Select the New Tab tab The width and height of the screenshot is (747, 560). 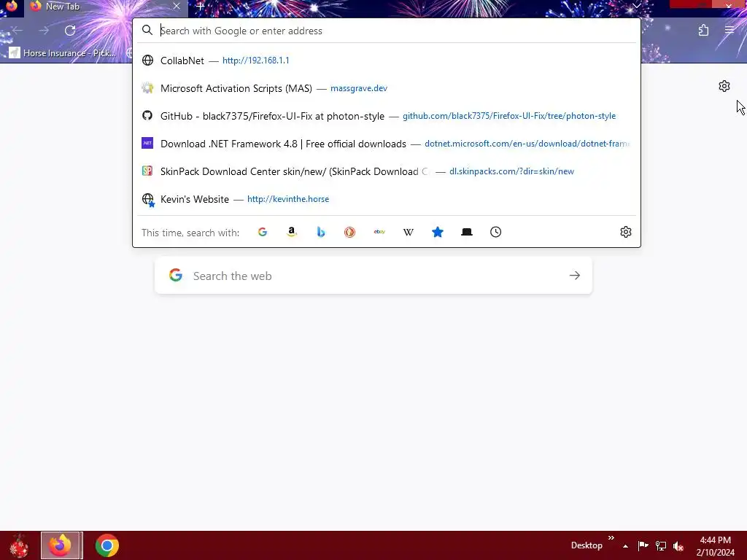106,7
